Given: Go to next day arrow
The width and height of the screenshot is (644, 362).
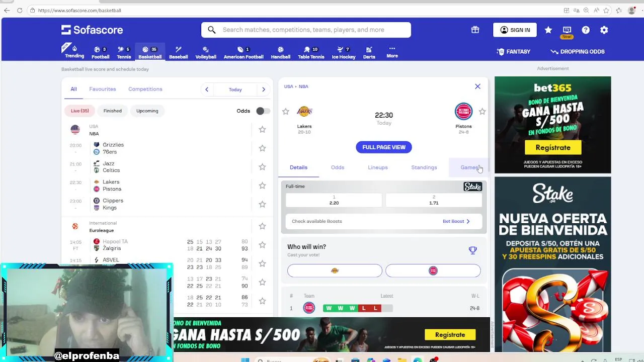Looking at the screenshot, I should point(263,89).
